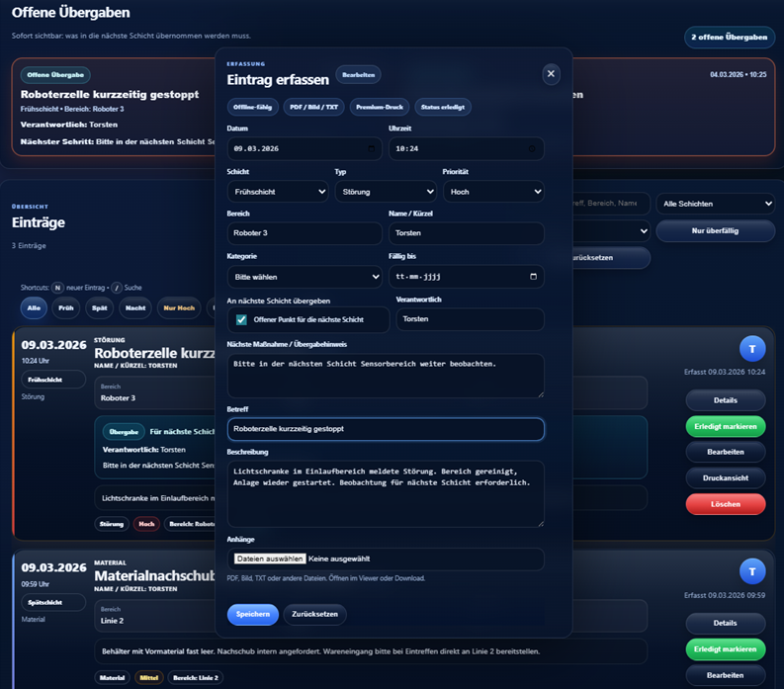Click the T avatar on Materialnachschub entry
This screenshot has width=784, height=689.
(x=752, y=570)
